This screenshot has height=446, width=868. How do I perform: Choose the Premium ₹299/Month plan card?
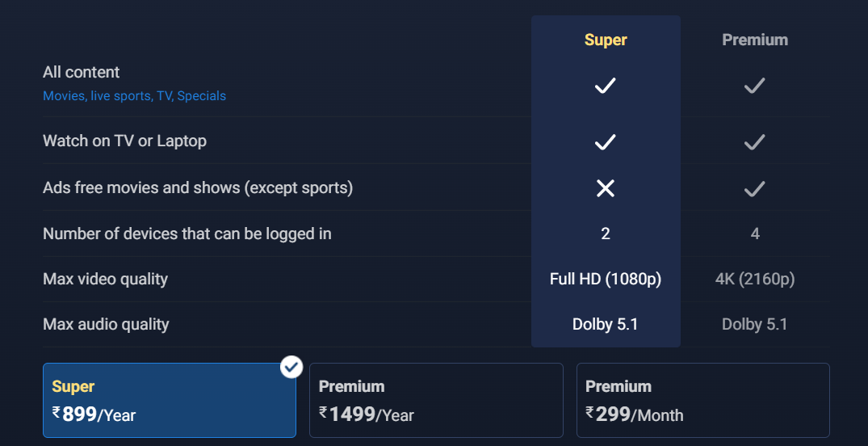(702, 400)
